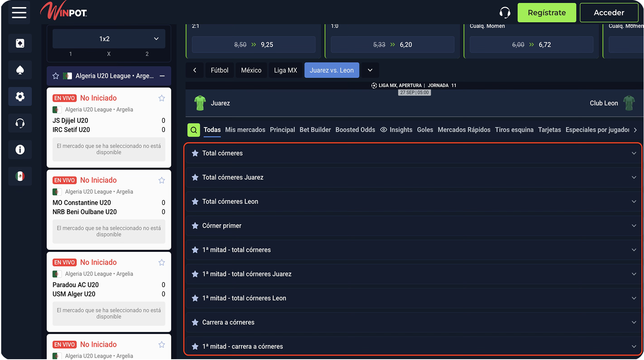Screen dimensions: 644x360
Task: Toggle star for 1ª mitad - total córneres Leon
Action: [195, 298]
